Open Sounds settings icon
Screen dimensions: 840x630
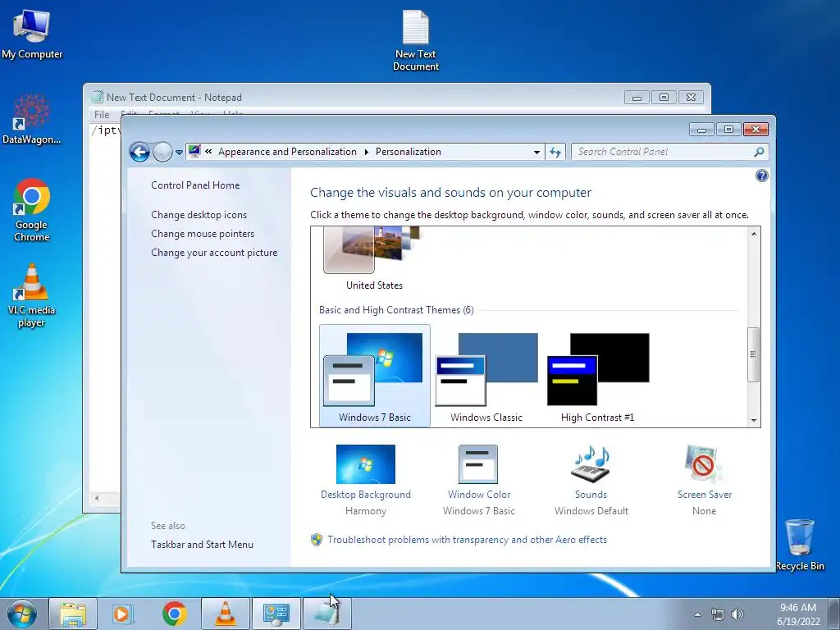click(x=591, y=464)
